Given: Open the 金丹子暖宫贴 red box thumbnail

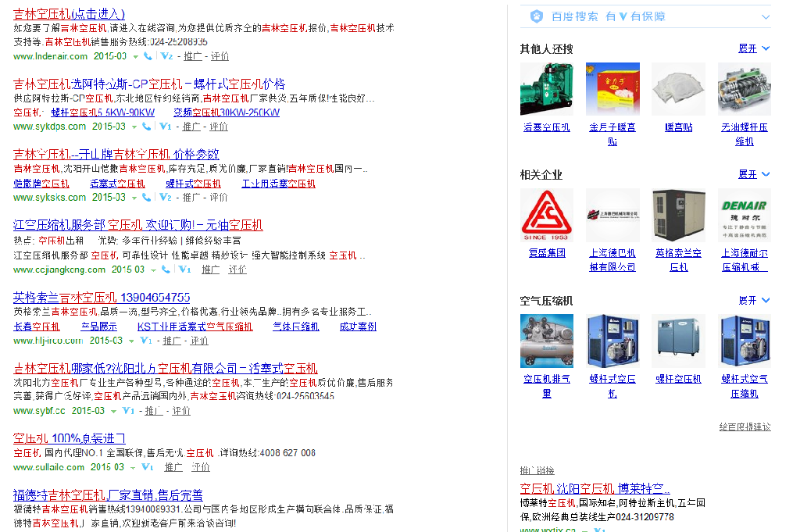Looking at the screenshot, I should point(612,89).
